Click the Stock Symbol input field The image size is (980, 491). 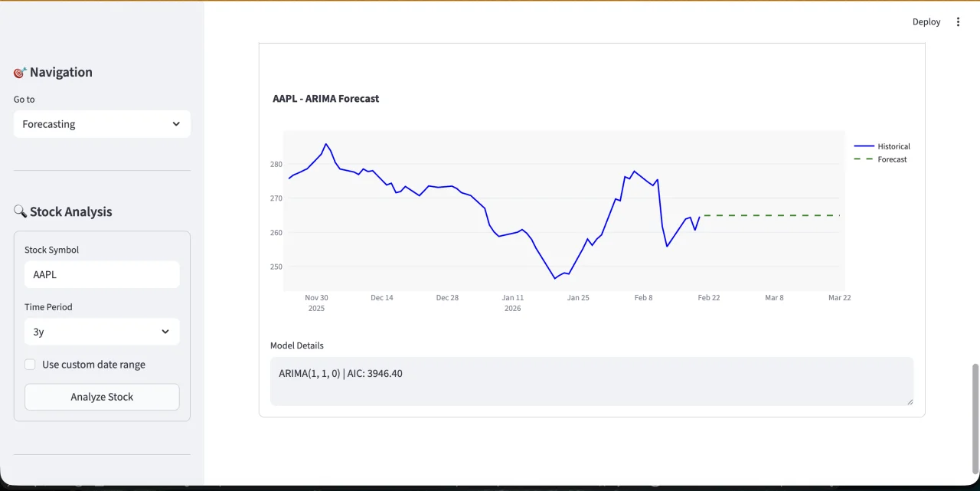click(x=102, y=274)
